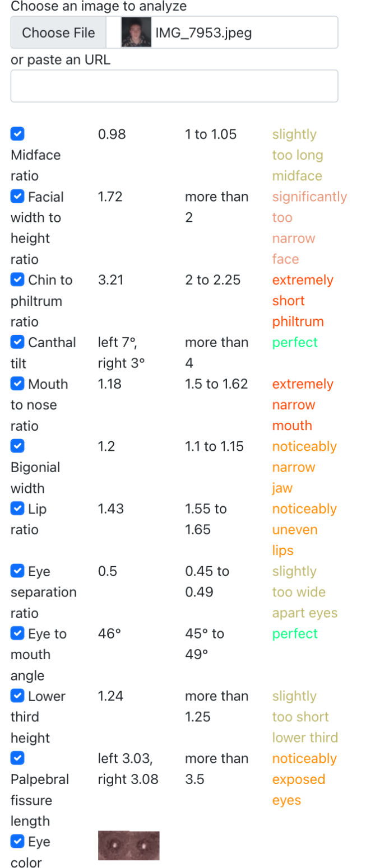Click the Choose File button
Image resolution: width=366 pixels, height=868 pixels.
pos(58,32)
